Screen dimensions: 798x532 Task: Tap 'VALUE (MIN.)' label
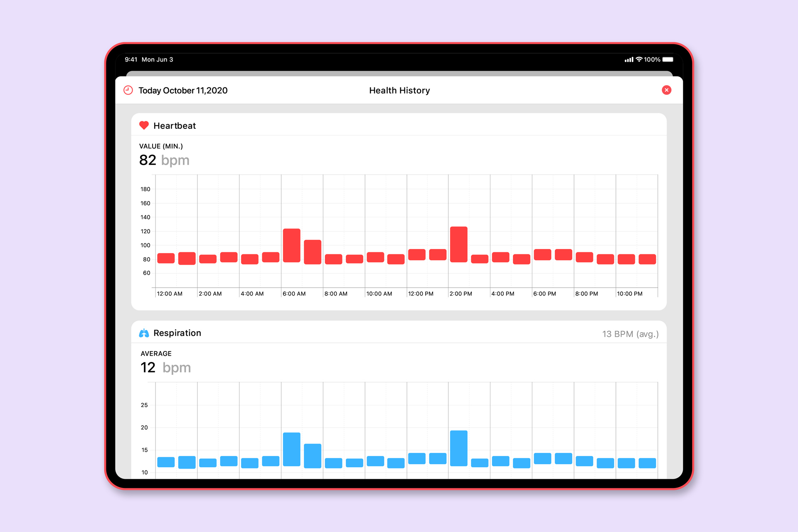(161, 146)
